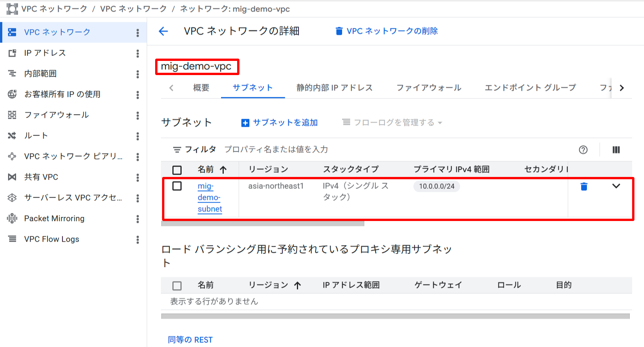Open more options for IP アドレス item

[x=138, y=53]
